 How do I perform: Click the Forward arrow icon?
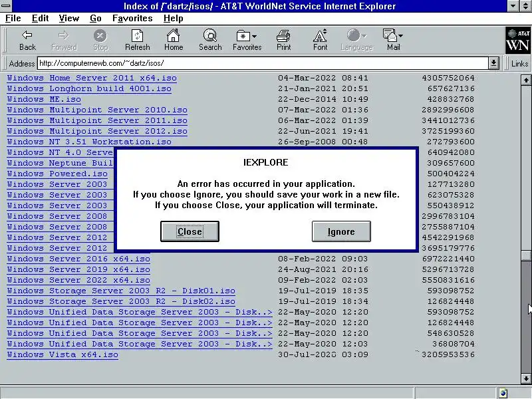coord(63,35)
